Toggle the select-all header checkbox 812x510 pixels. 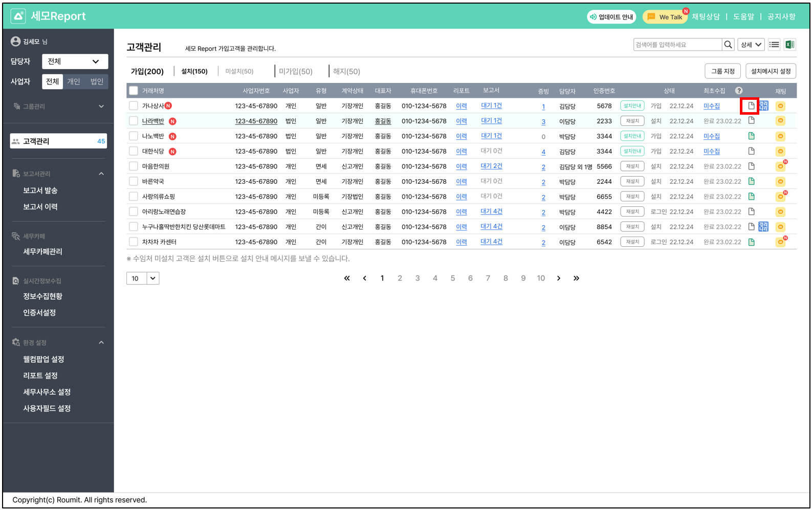click(134, 91)
